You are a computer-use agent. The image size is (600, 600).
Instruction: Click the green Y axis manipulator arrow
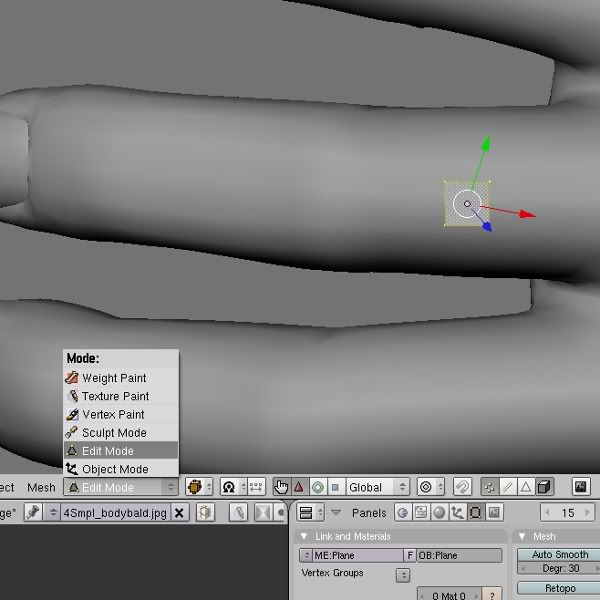click(486, 143)
